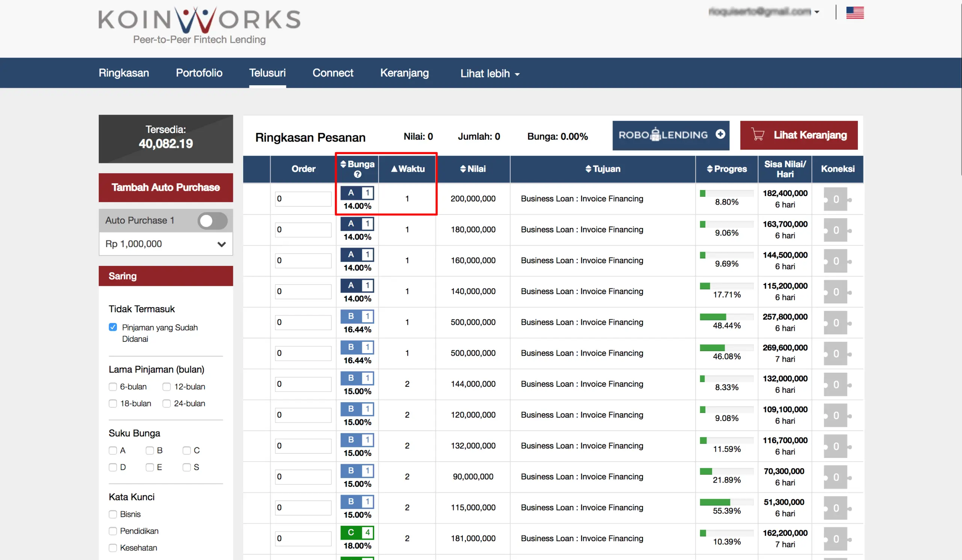Screen dimensions: 962x560
Task: Expand the Lihat lebih menu
Action: point(490,73)
